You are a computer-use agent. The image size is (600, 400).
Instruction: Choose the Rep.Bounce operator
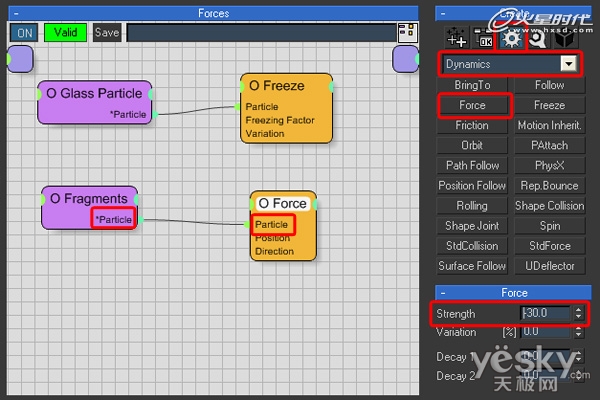point(549,186)
